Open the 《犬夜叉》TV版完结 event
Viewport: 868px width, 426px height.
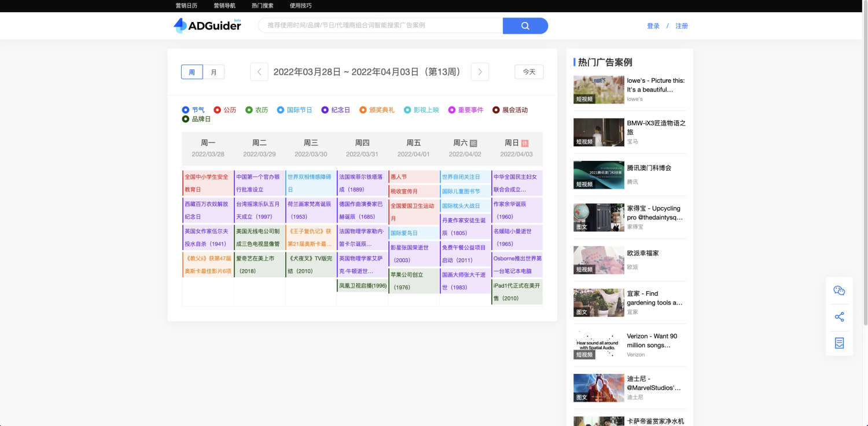311,265
